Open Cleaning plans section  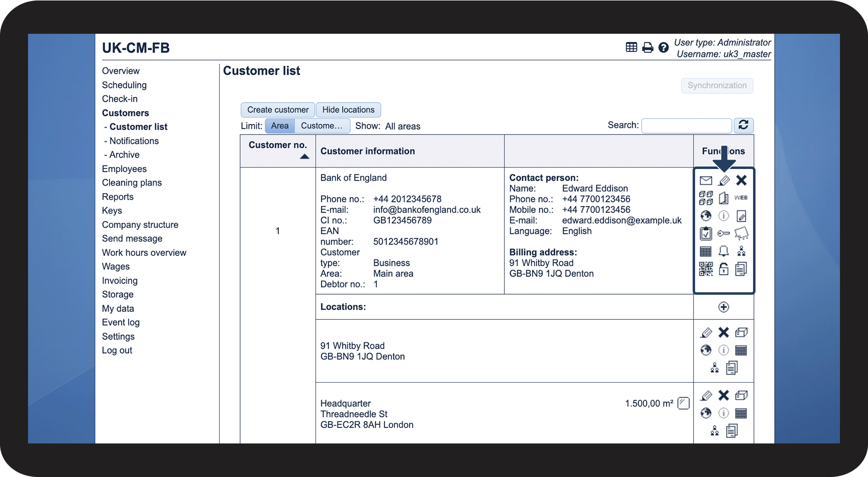tap(132, 183)
